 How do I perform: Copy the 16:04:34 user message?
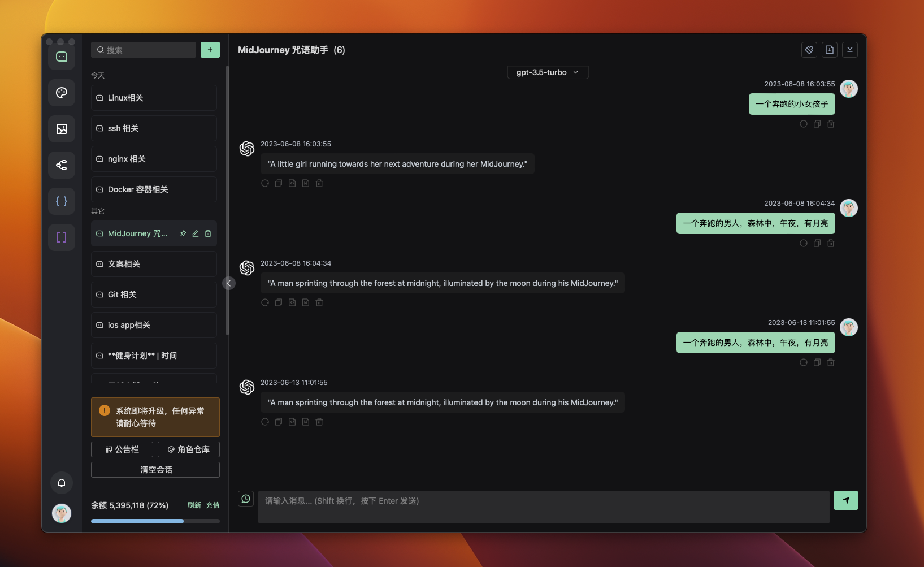(817, 243)
